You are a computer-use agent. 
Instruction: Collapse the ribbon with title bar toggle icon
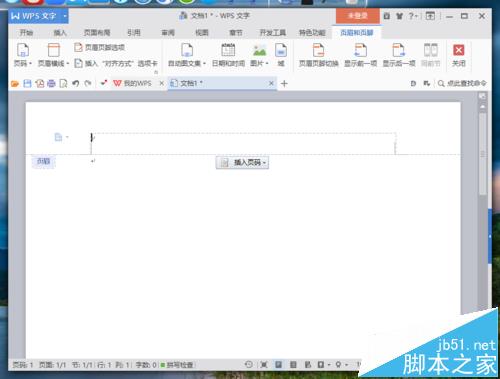coord(430,16)
